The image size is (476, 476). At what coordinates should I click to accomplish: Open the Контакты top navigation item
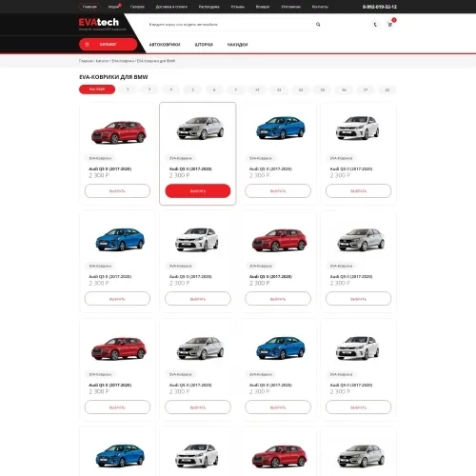click(320, 7)
